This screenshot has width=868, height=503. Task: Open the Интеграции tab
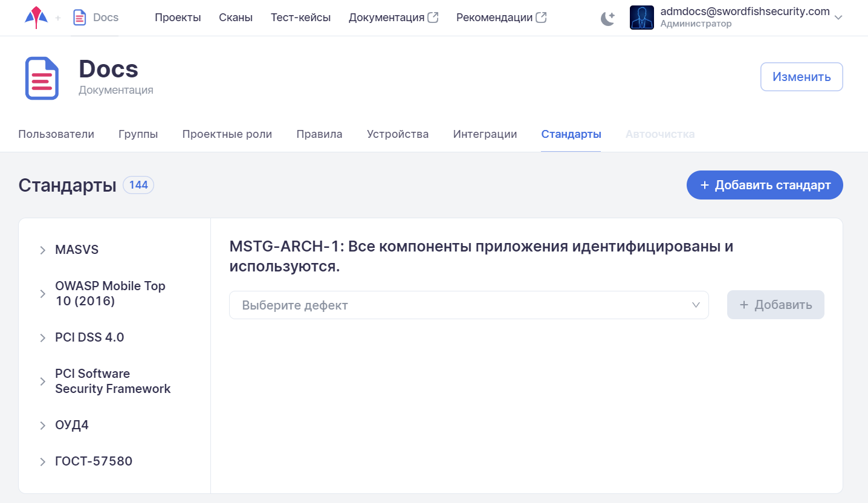pos(485,134)
